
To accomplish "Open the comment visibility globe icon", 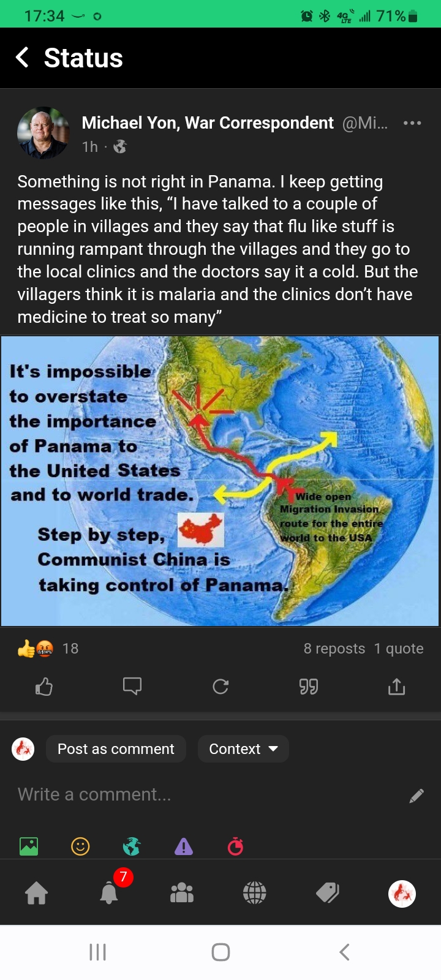I will (x=132, y=846).
